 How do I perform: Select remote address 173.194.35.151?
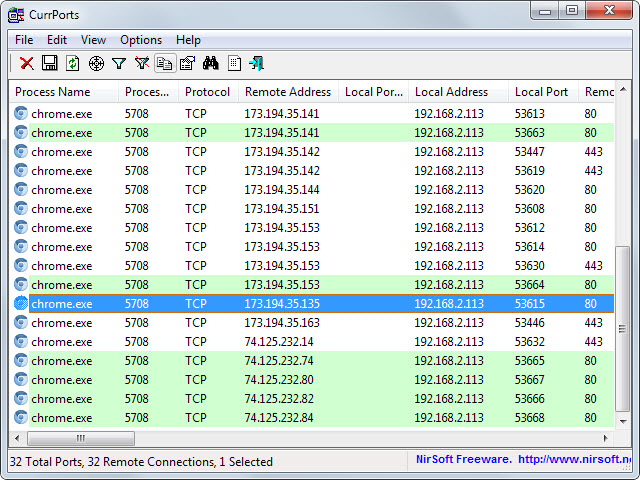(282, 209)
